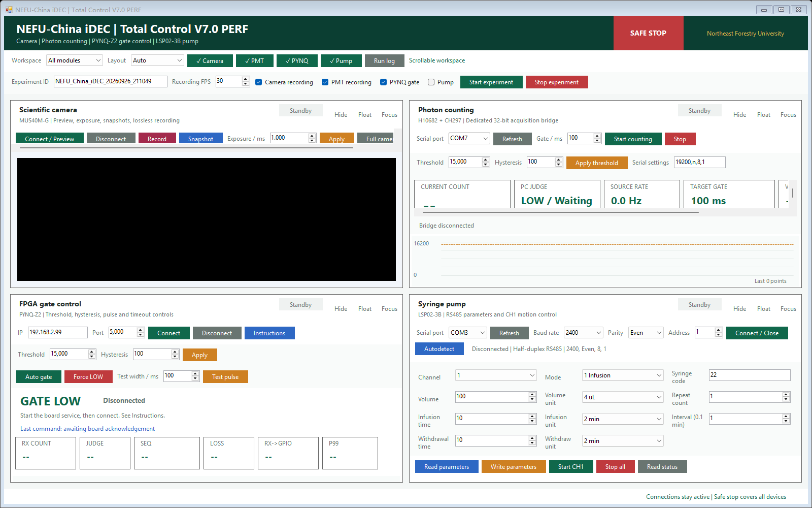Click the Start CH1 button
This screenshot has height=508, width=812.
click(x=571, y=467)
